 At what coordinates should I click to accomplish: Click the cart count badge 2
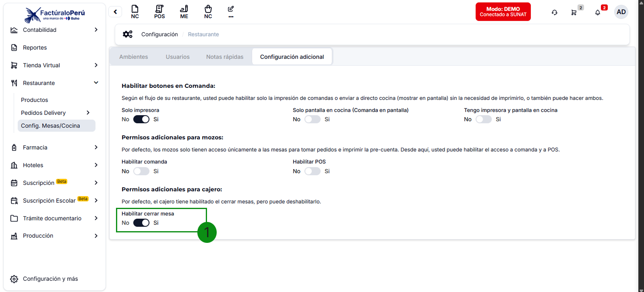(581, 8)
